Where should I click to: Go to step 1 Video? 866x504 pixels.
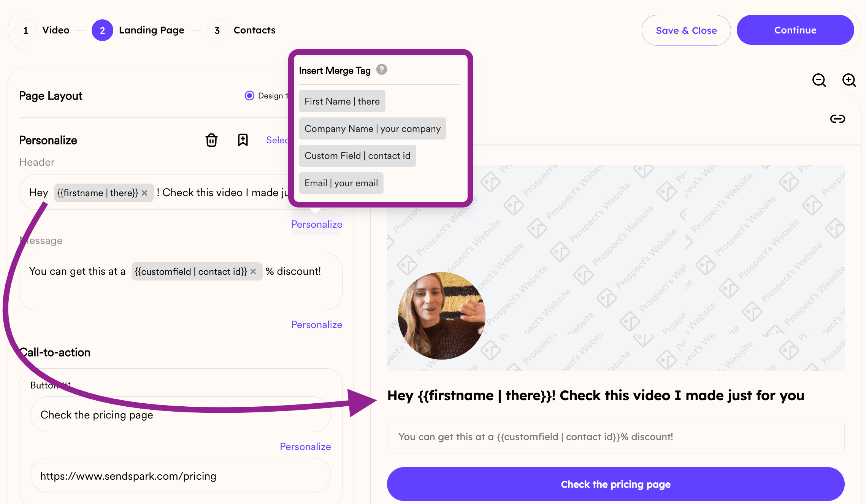click(x=43, y=30)
